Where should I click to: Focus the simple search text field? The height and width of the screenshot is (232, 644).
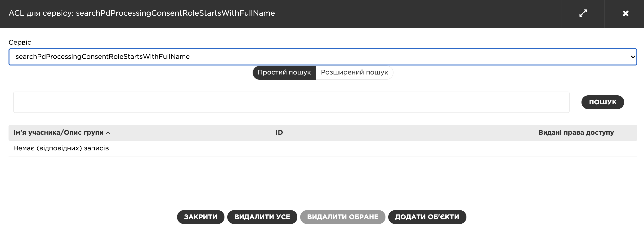(291, 102)
